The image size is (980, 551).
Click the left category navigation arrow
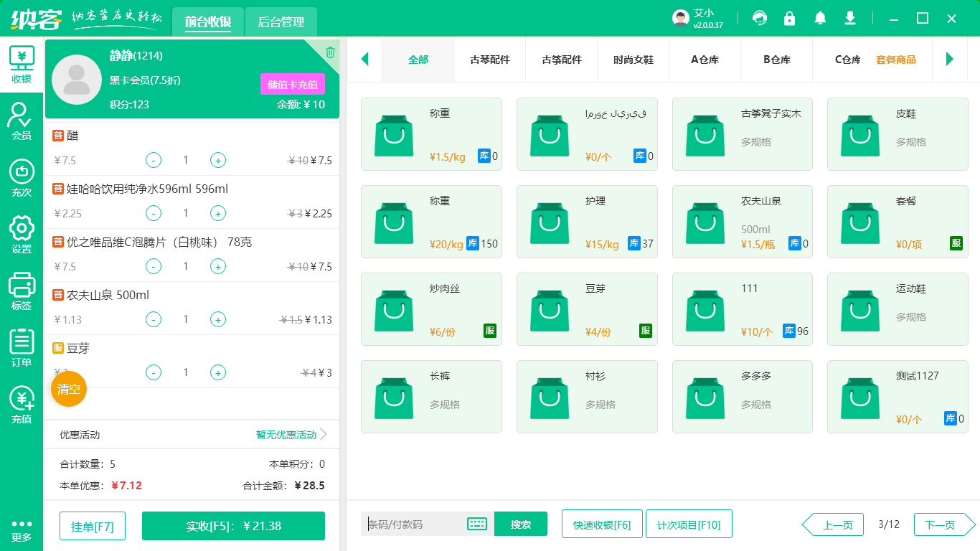[x=365, y=60]
